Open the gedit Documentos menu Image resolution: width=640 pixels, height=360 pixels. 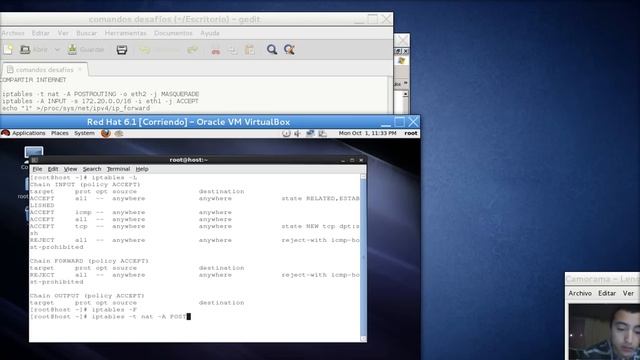(173, 33)
